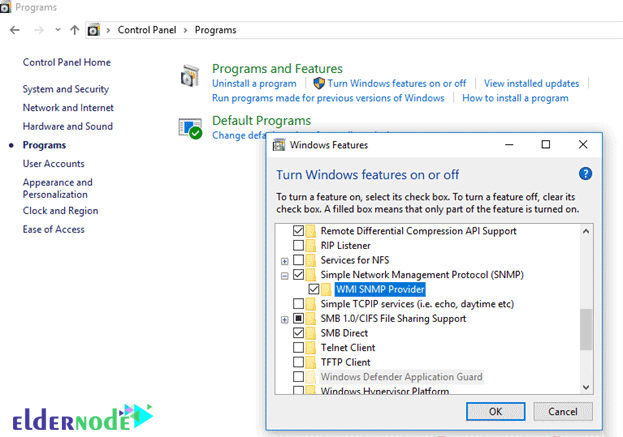623x437 pixels.
Task: Open Ease of Access category
Action: point(54,229)
